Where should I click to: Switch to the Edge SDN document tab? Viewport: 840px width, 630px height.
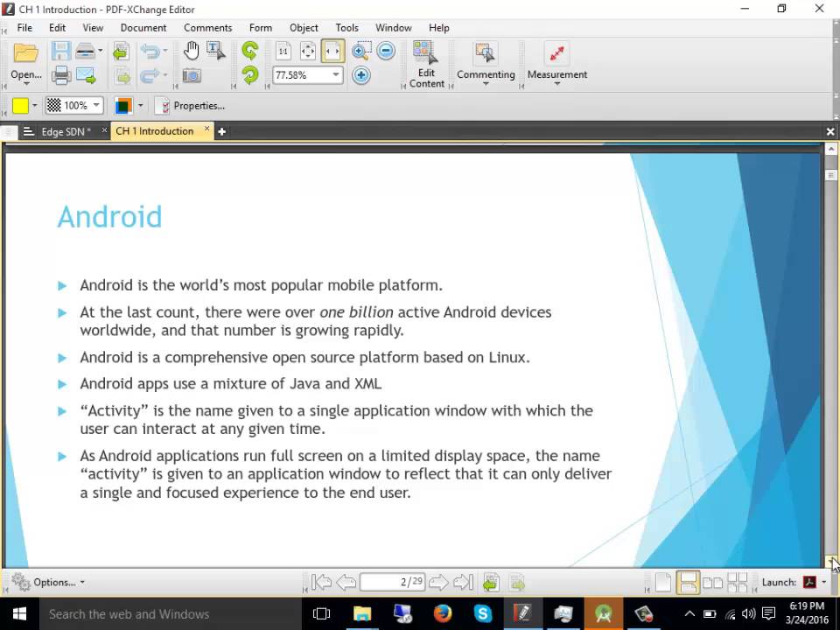[x=66, y=131]
